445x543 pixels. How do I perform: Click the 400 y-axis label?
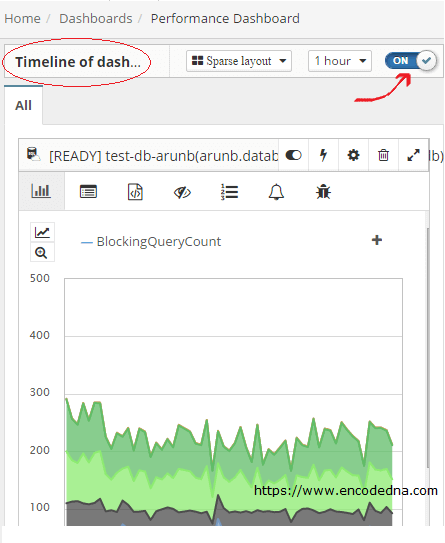39,335
